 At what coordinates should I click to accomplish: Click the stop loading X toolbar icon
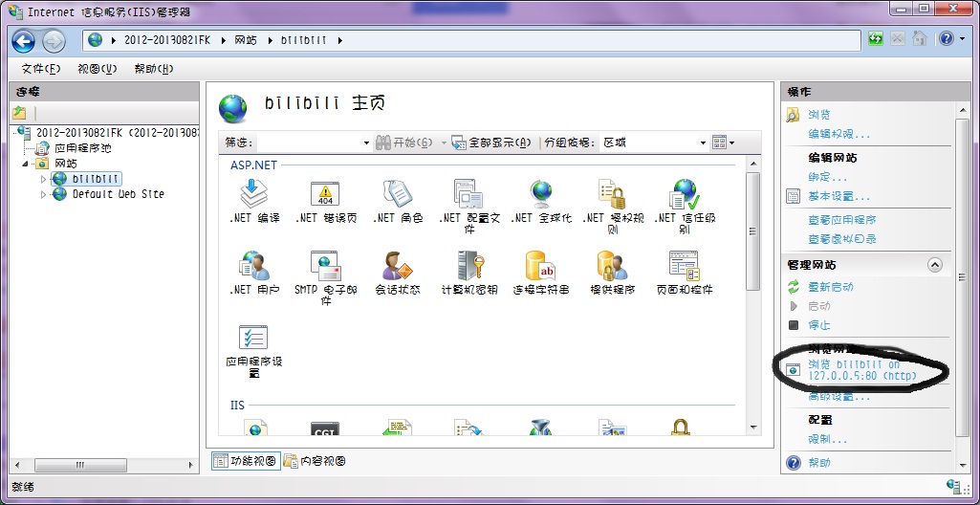pos(898,39)
